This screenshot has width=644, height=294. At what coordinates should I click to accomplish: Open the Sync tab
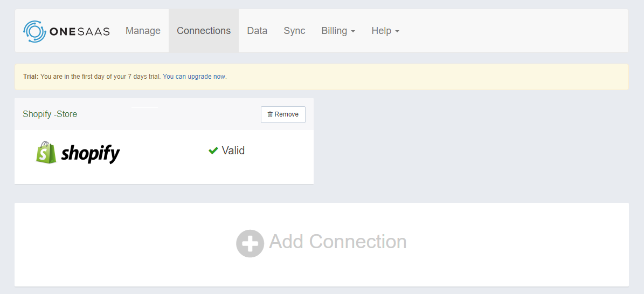294,31
